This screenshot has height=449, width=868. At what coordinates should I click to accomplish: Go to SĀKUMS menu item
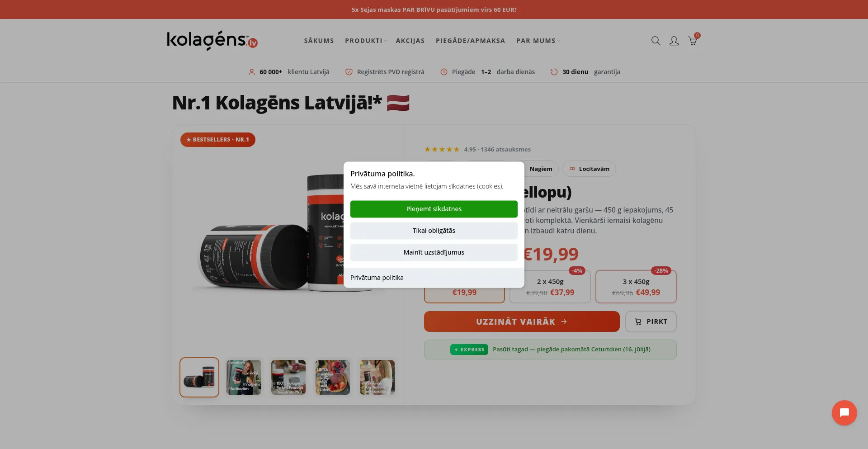point(319,41)
